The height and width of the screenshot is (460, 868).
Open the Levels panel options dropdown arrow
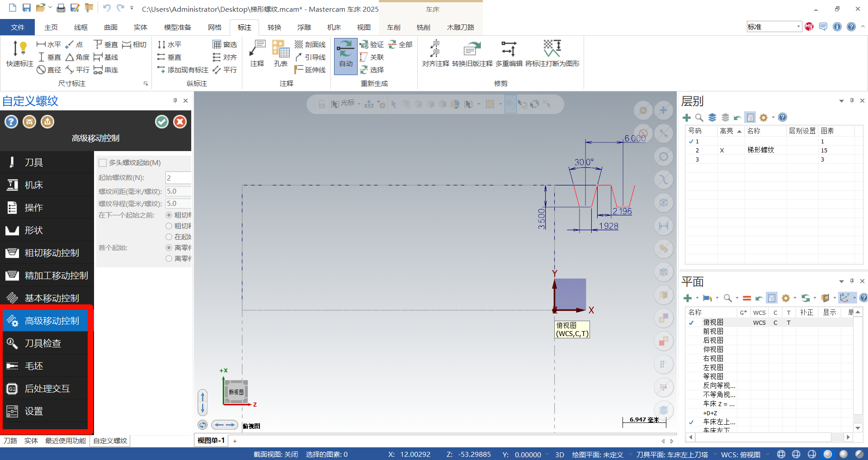click(x=841, y=101)
